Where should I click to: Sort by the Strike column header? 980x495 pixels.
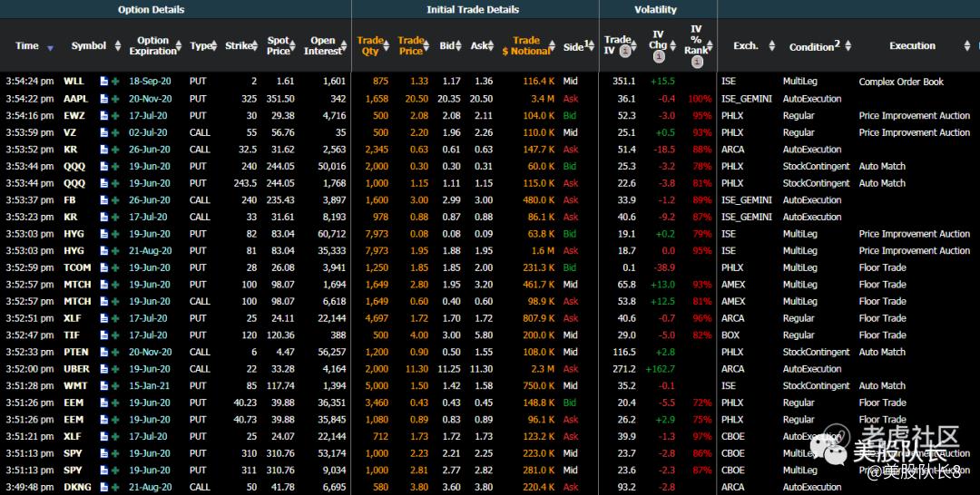[x=239, y=45]
